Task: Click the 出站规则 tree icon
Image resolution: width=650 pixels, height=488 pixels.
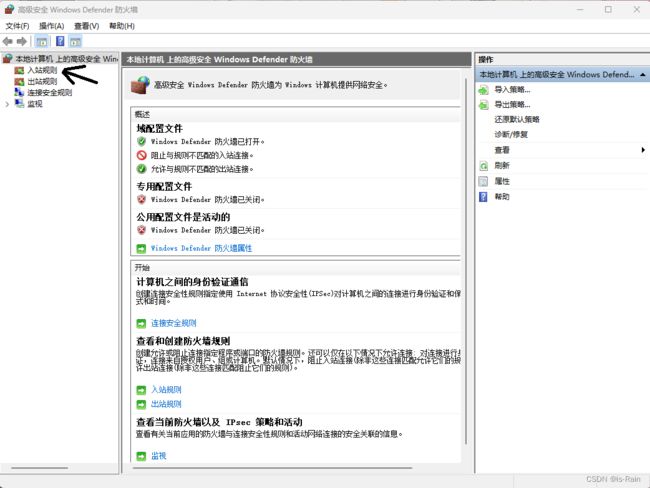Action: tap(19, 82)
